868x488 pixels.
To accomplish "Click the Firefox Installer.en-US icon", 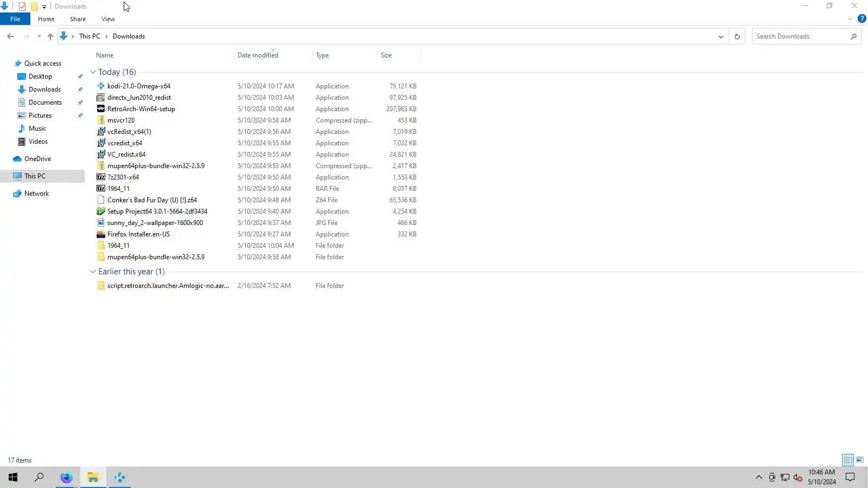I will click(x=101, y=234).
